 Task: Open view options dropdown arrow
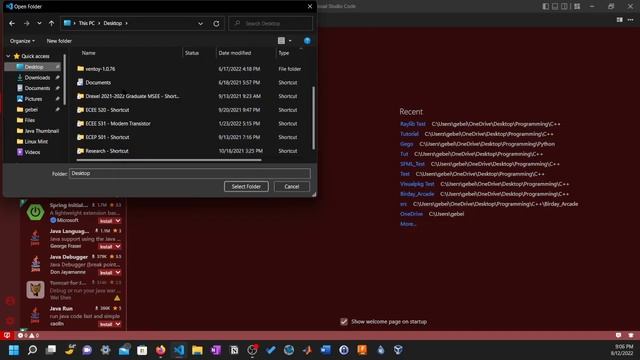click(x=290, y=41)
